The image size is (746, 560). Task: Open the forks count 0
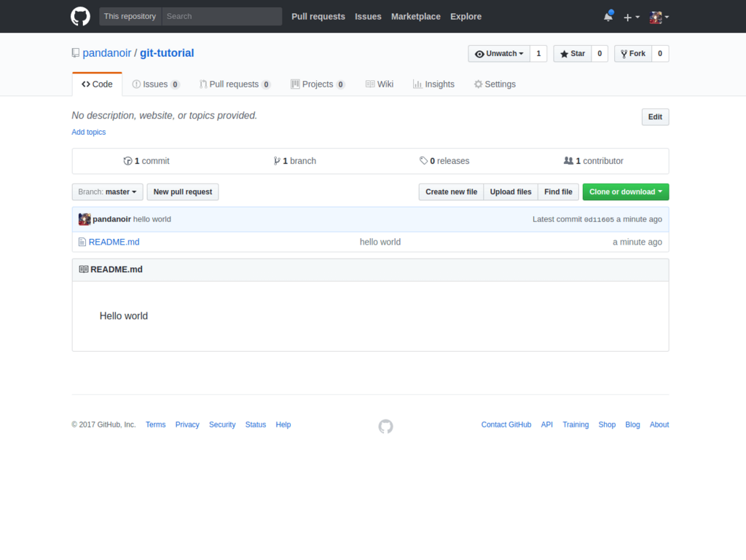(660, 54)
